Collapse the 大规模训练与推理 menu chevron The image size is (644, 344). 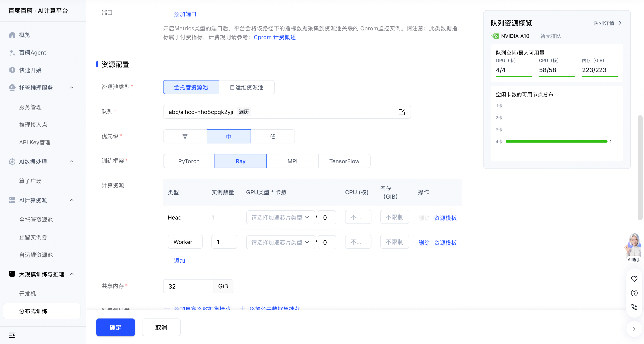(72, 274)
